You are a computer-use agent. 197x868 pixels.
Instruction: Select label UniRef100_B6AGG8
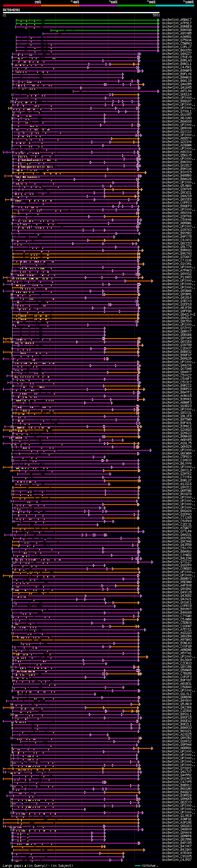pyautogui.click(x=177, y=121)
